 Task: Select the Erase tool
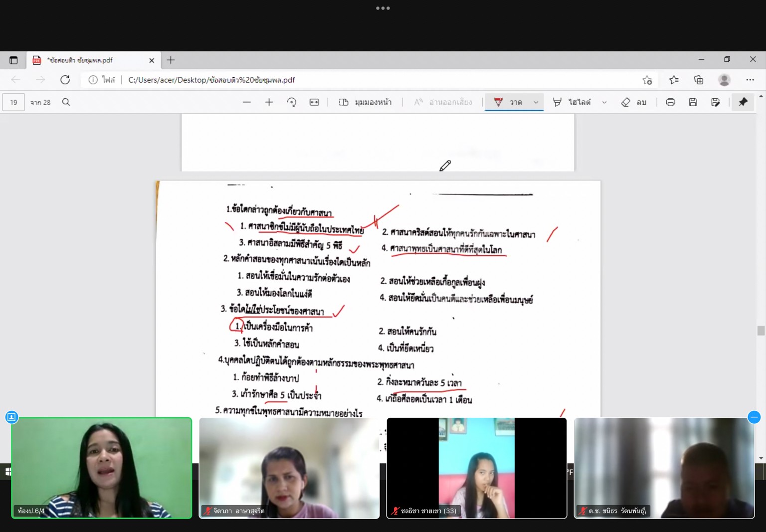(634, 102)
